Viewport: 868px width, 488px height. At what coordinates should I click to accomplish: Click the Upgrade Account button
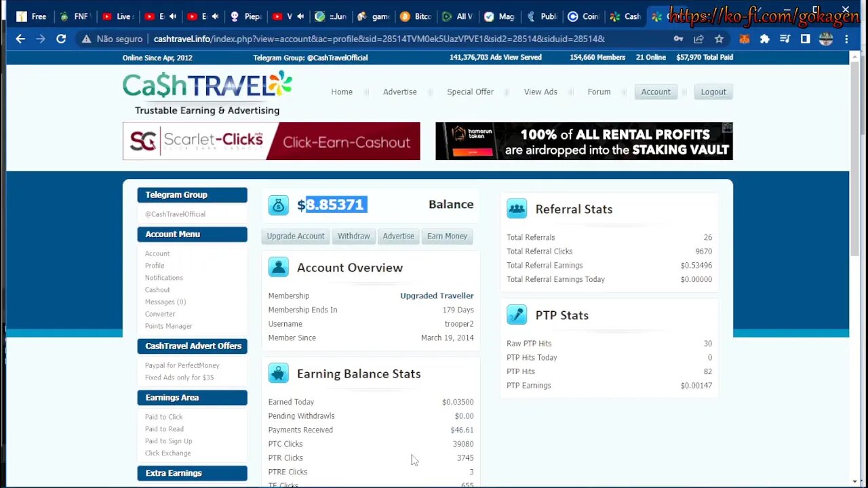point(296,236)
